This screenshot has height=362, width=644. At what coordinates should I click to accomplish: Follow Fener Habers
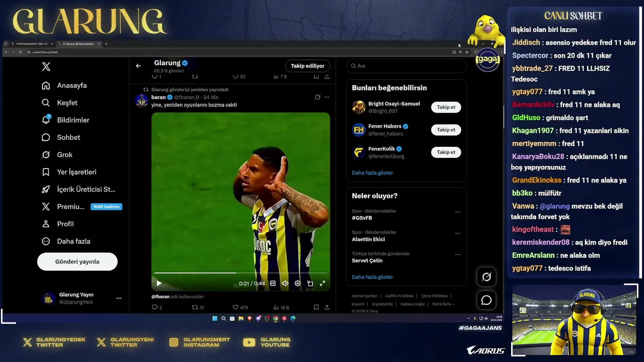(446, 130)
